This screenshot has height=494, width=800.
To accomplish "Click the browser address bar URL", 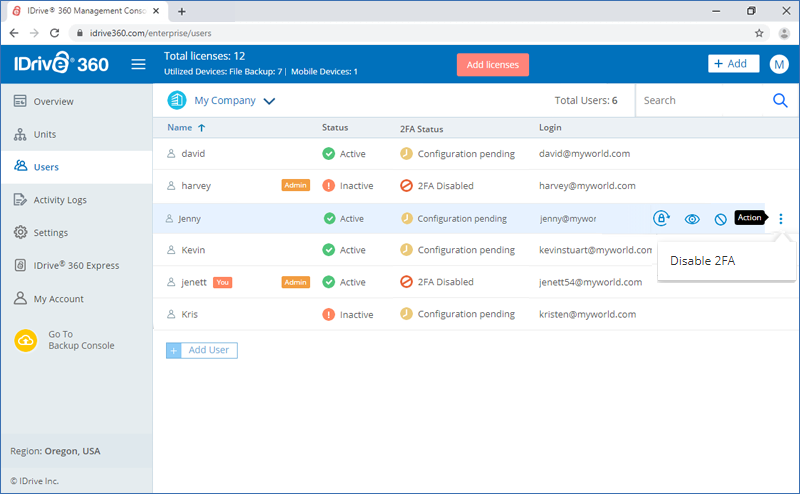I will tap(151, 33).
